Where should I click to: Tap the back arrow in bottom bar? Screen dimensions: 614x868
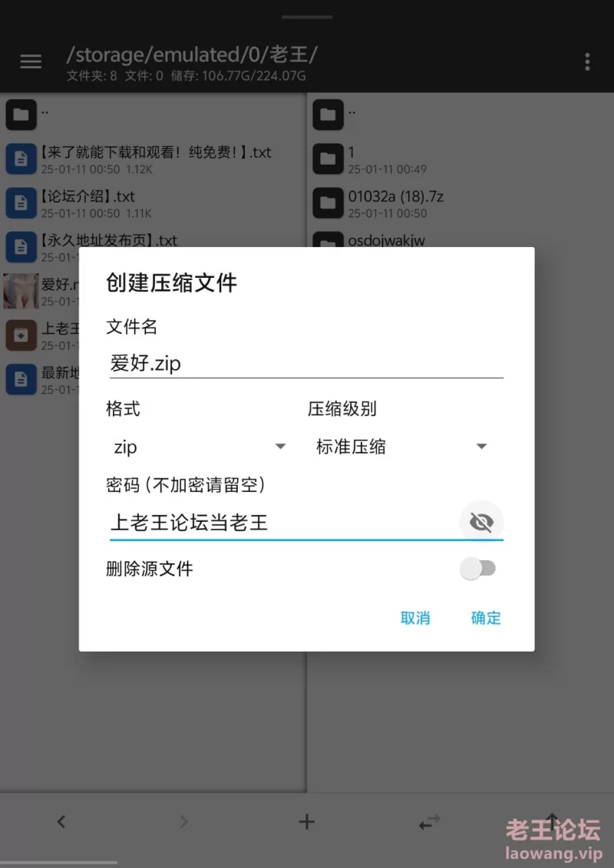[x=61, y=821]
